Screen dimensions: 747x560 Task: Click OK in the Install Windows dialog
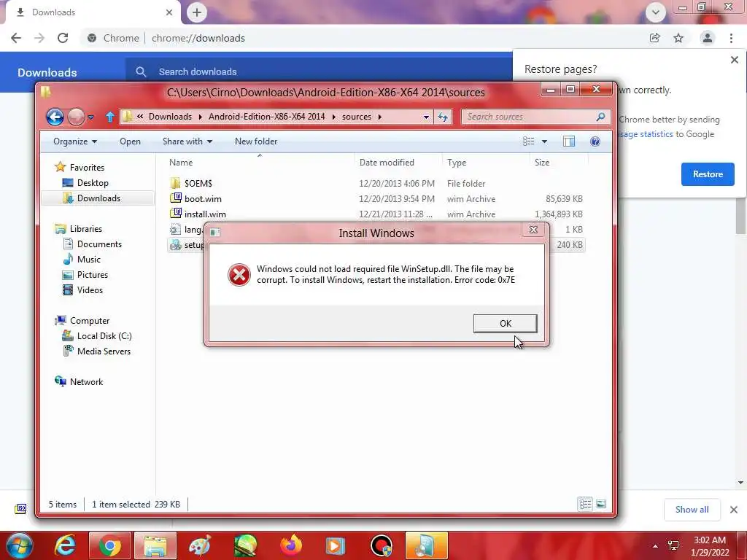(505, 323)
